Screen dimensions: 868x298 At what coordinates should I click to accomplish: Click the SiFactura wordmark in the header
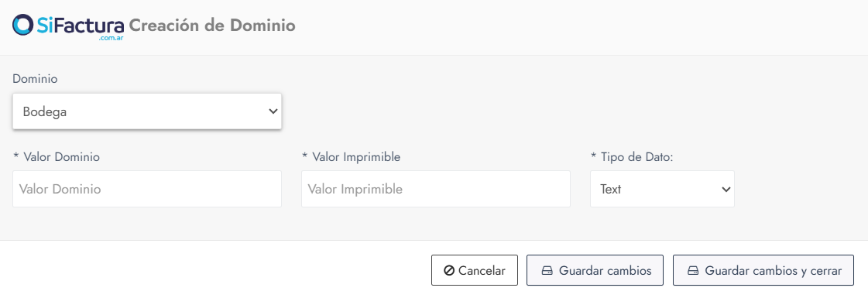[x=81, y=25]
